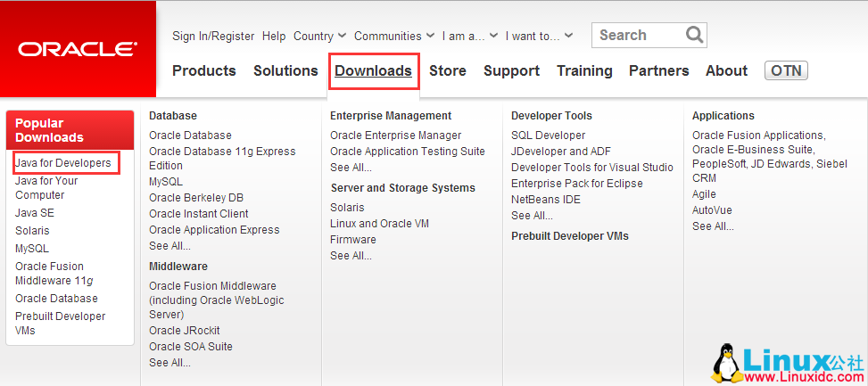Image resolution: width=868 pixels, height=386 pixels.
Task: Click the Enterprise Management heading
Action: click(391, 116)
